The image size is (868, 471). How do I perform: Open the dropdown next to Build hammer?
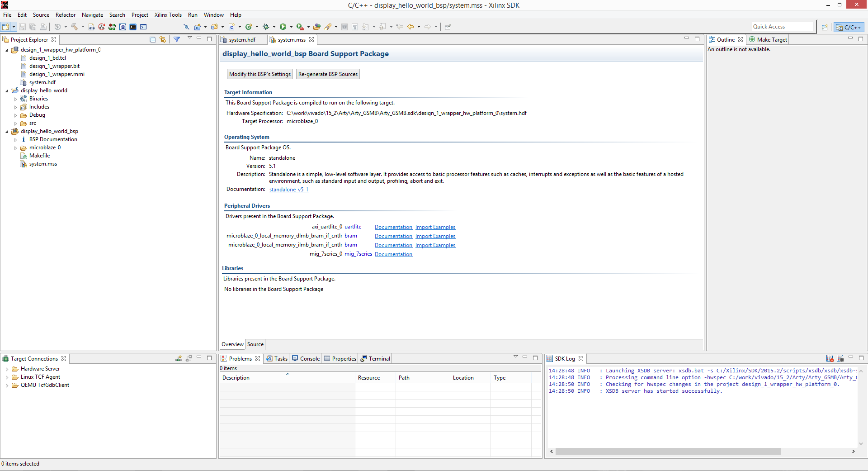point(83,27)
